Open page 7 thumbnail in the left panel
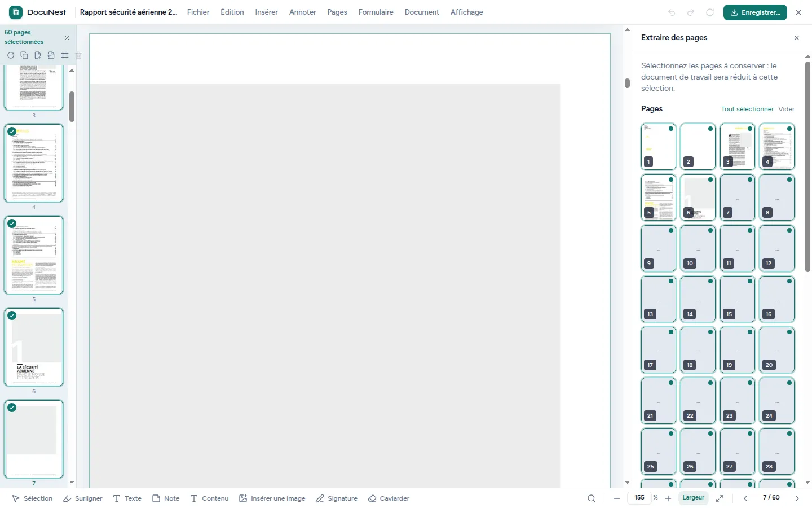The image size is (812, 508). tap(34, 439)
